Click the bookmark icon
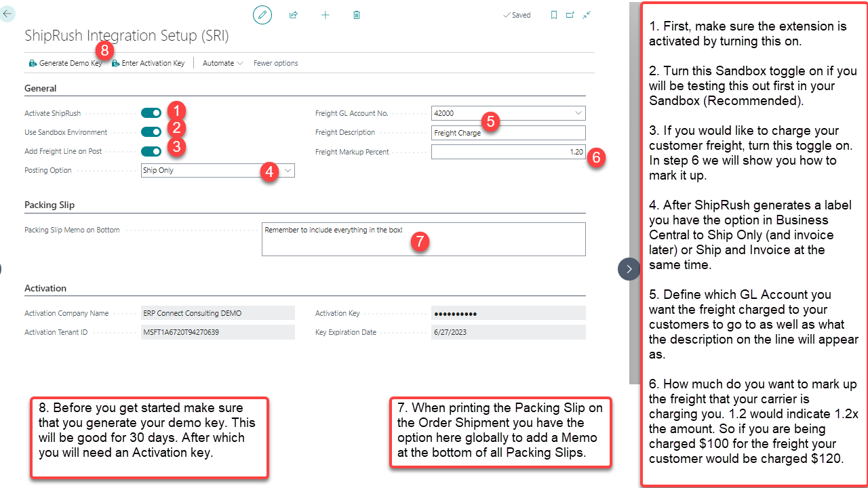This screenshot has width=868, height=488. point(554,14)
